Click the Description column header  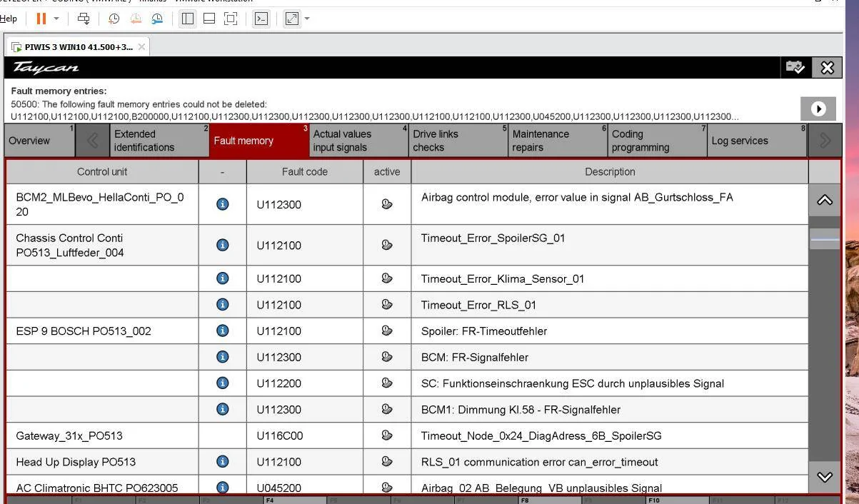(610, 172)
